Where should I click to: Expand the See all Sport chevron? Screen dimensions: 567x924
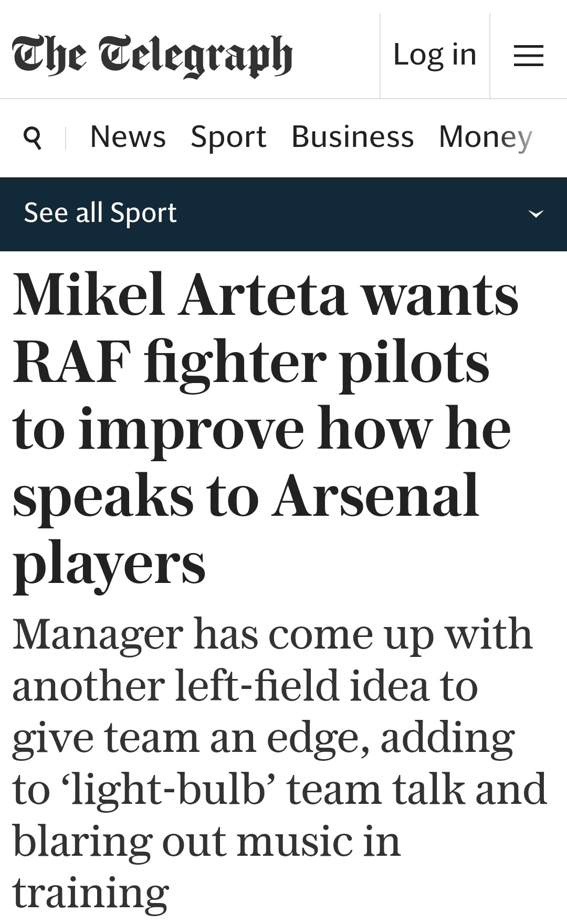(x=535, y=214)
